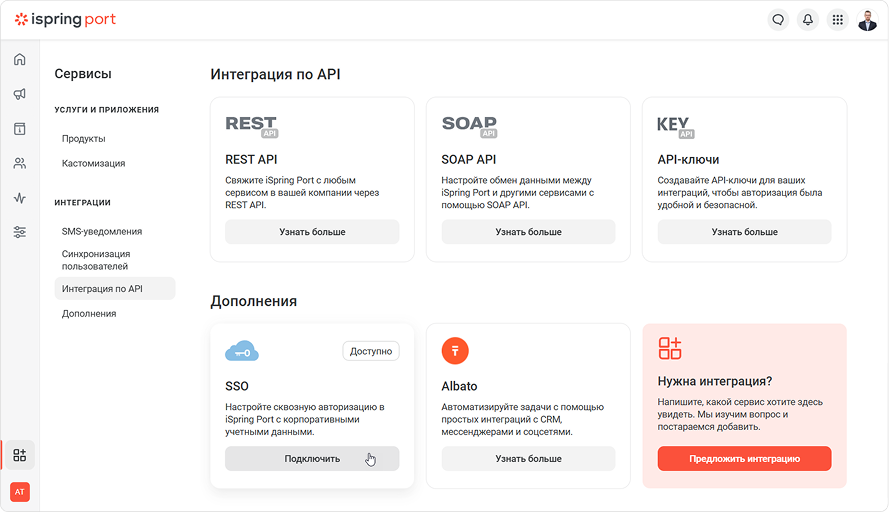
Task: Open the notifications bell
Action: coord(808,20)
